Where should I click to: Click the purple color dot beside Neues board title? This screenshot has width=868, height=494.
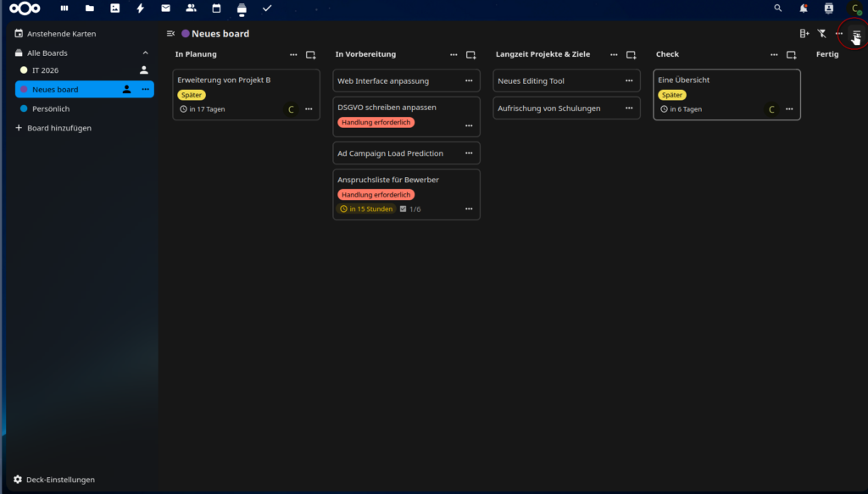click(x=185, y=34)
